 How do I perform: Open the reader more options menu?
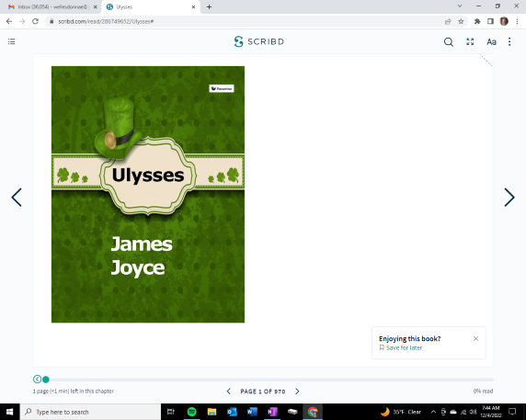coord(509,41)
